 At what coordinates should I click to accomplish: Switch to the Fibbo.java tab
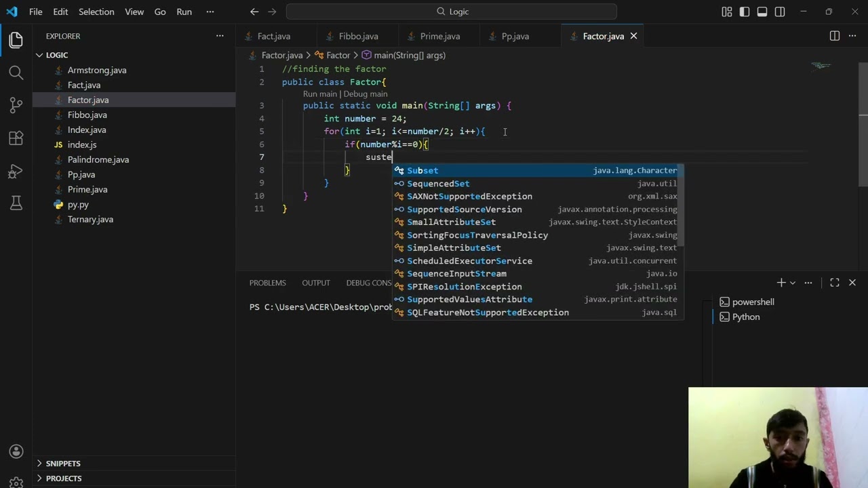pos(358,36)
